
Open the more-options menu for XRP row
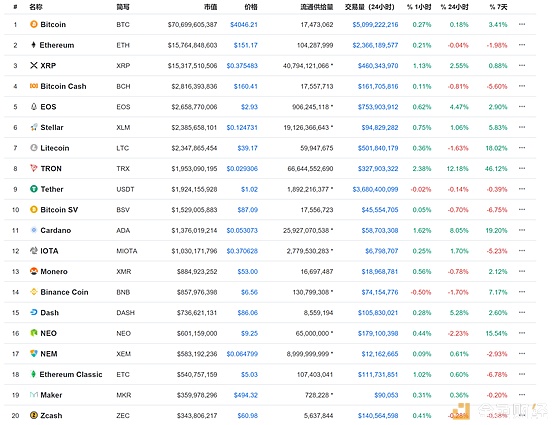pos(522,65)
